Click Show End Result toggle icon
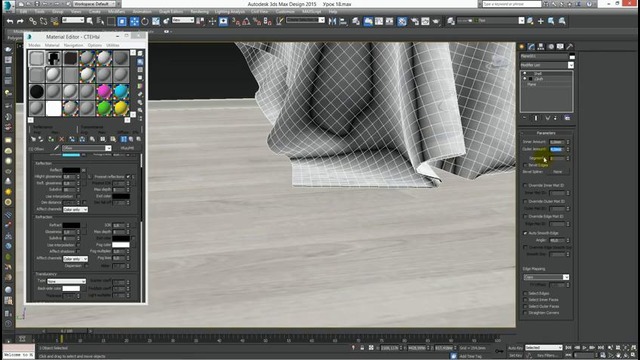 536,118
